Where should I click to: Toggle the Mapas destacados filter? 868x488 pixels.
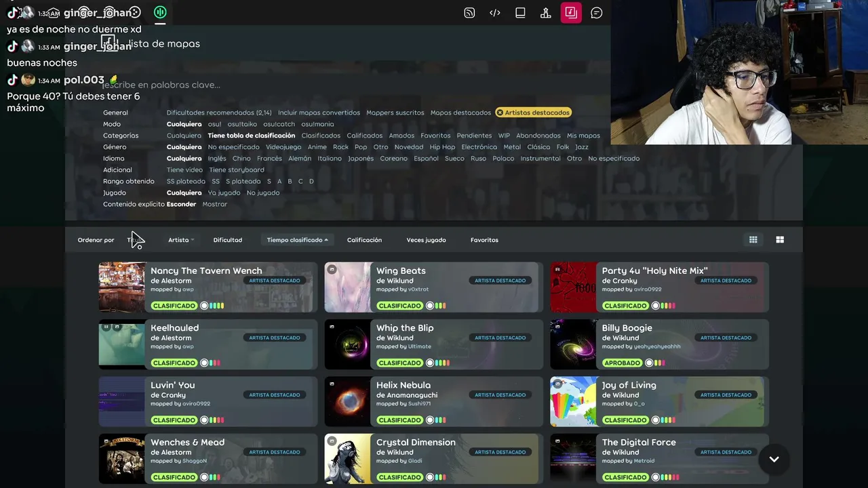(460, 113)
